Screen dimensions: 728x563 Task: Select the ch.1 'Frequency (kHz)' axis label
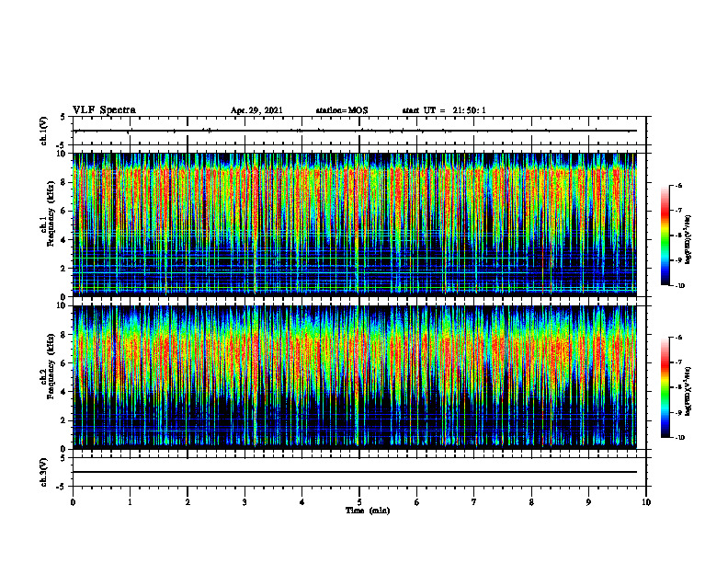pos(51,213)
